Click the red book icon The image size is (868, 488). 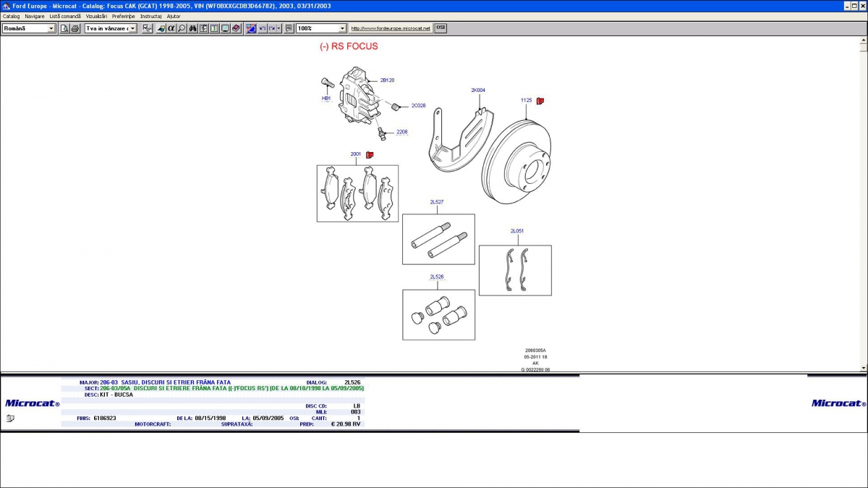(x=237, y=28)
